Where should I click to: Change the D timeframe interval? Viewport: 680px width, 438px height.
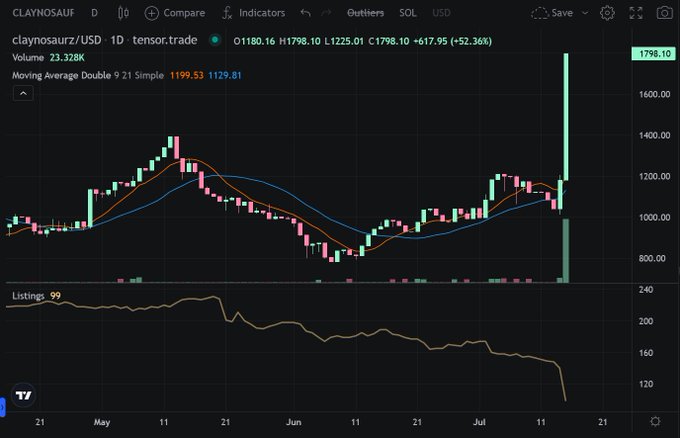94,13
